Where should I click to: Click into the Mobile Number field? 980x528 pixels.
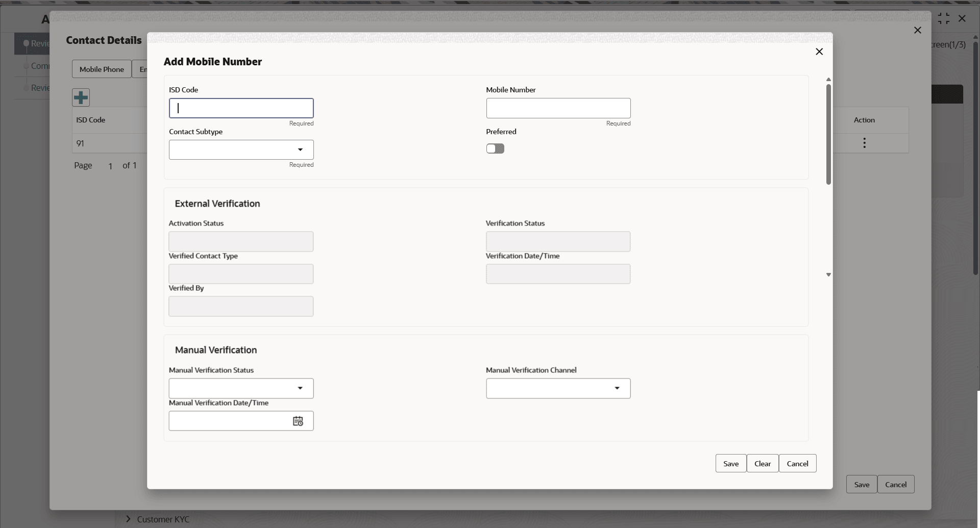click(558, 108)
